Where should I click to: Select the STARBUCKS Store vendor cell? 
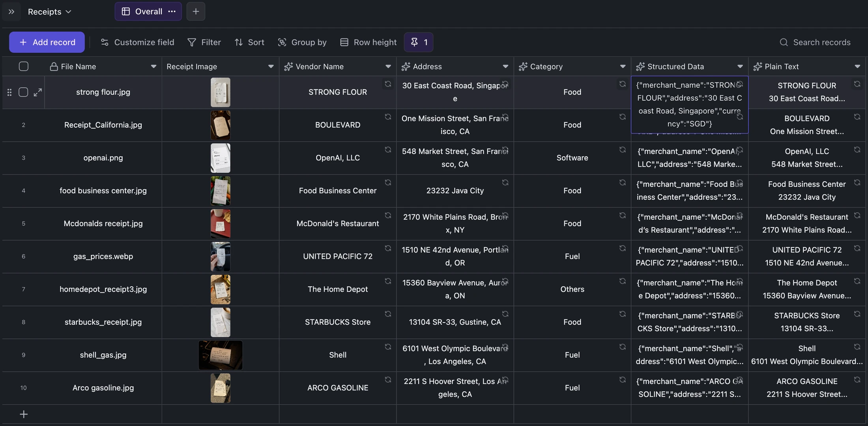click(338, 322)
